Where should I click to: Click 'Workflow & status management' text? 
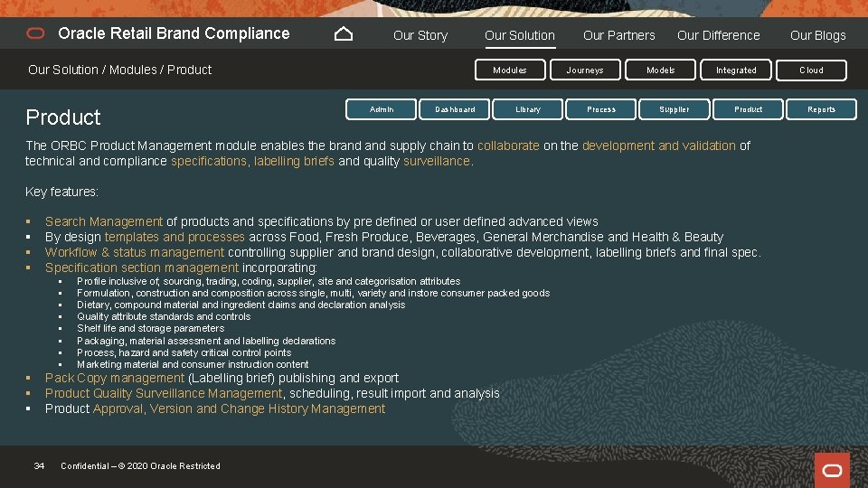click(135, 252)
